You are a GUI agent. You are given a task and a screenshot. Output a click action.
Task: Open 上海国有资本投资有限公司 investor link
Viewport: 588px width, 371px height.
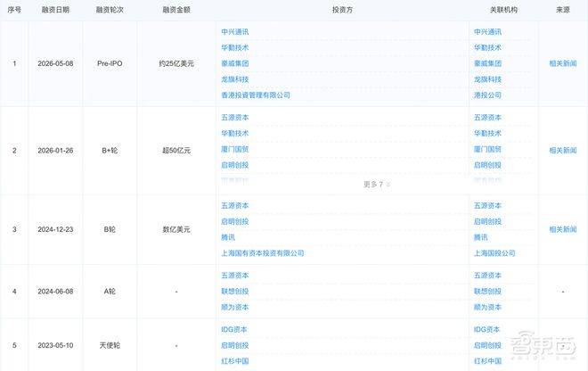point(263,253)
